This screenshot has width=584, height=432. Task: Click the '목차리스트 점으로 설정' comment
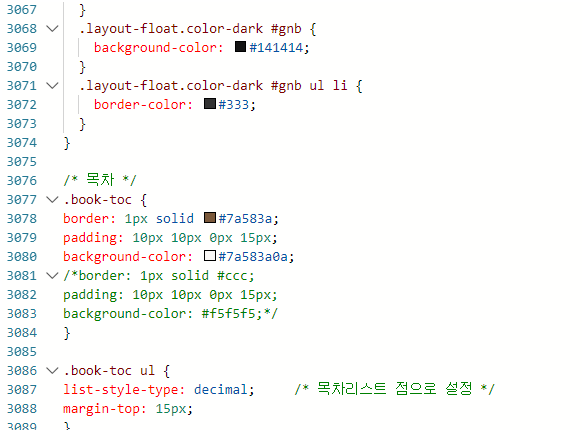click(395, 389)
